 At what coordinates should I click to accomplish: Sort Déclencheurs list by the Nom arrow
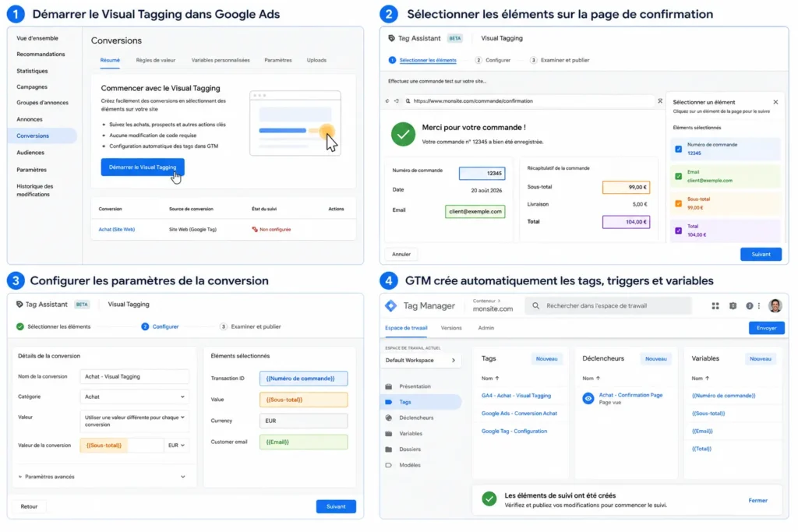598,379
